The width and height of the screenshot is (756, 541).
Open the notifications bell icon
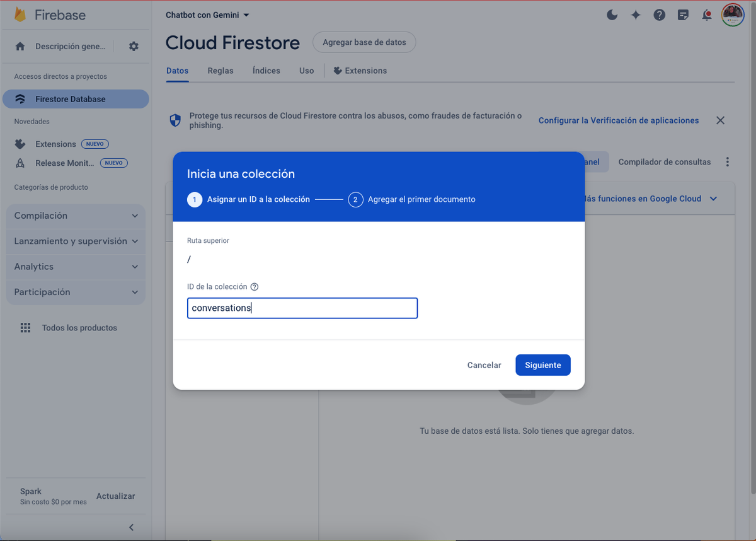point(707,15)
